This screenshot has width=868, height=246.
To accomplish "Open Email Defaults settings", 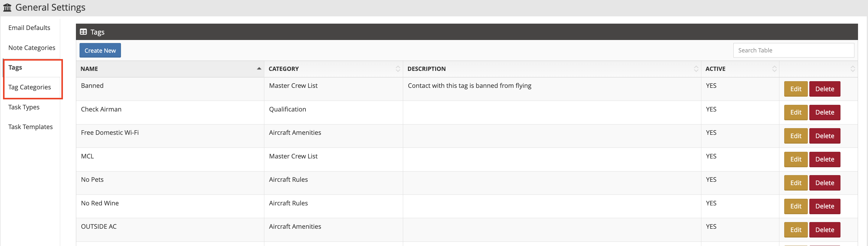I will [29, 28].
